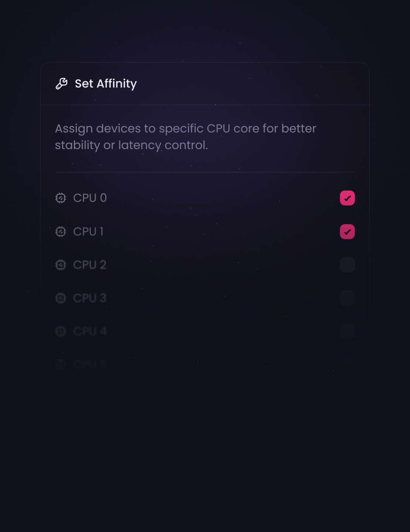
Task: Uncheck the CPU 0 affinity checkbox
Action: 347,198
